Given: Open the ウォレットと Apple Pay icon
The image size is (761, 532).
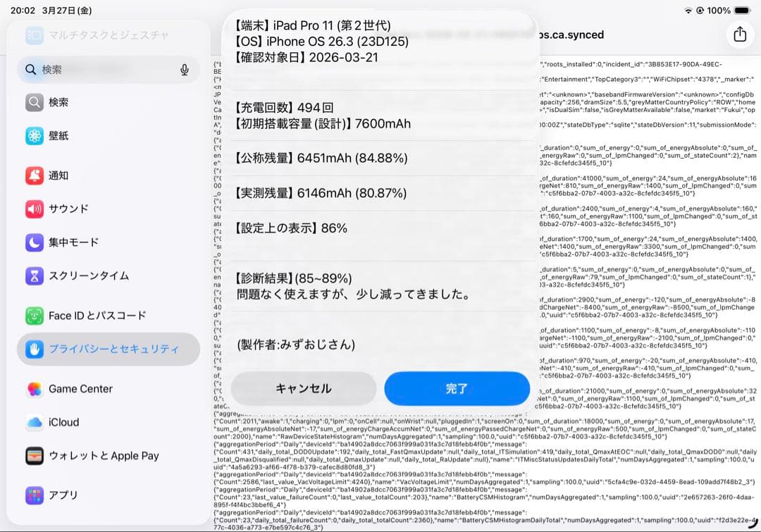Looking at the screenshot, I should 35,456.
